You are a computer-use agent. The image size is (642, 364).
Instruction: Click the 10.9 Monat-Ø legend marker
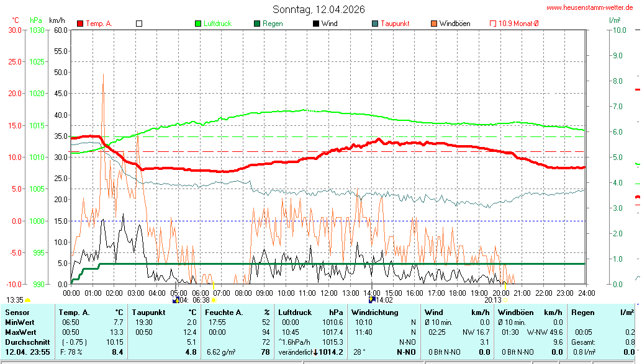click(494, 24)
